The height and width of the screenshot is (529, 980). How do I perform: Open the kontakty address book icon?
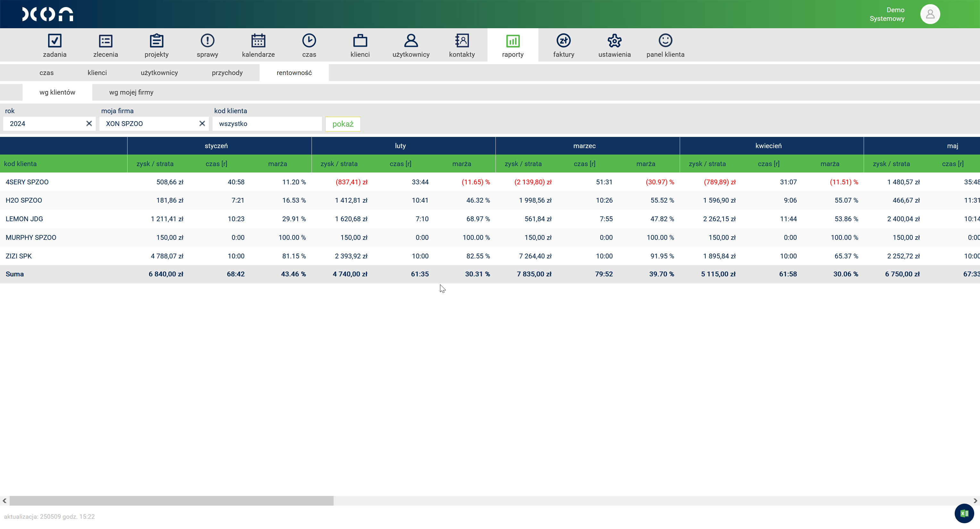click(462, 40)
